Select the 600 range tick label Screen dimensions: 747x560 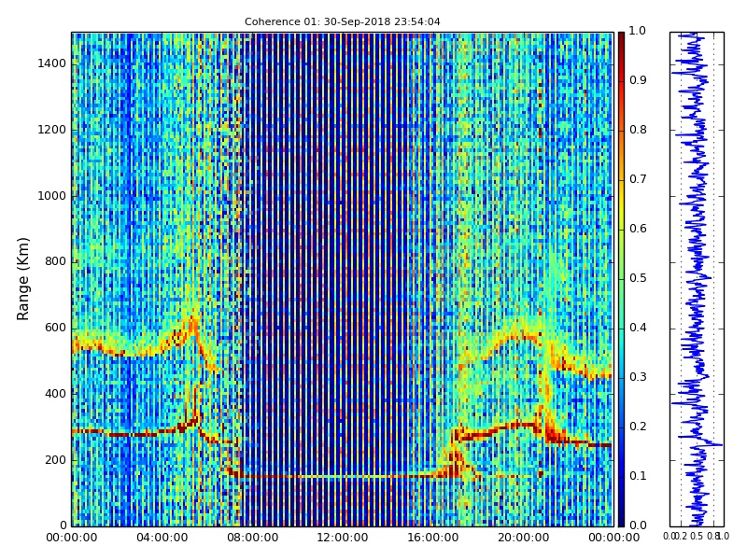[56, 329]
